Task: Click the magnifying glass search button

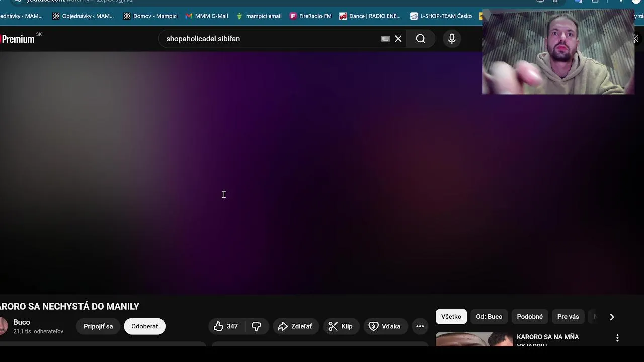Action: [x=421, y=39]
